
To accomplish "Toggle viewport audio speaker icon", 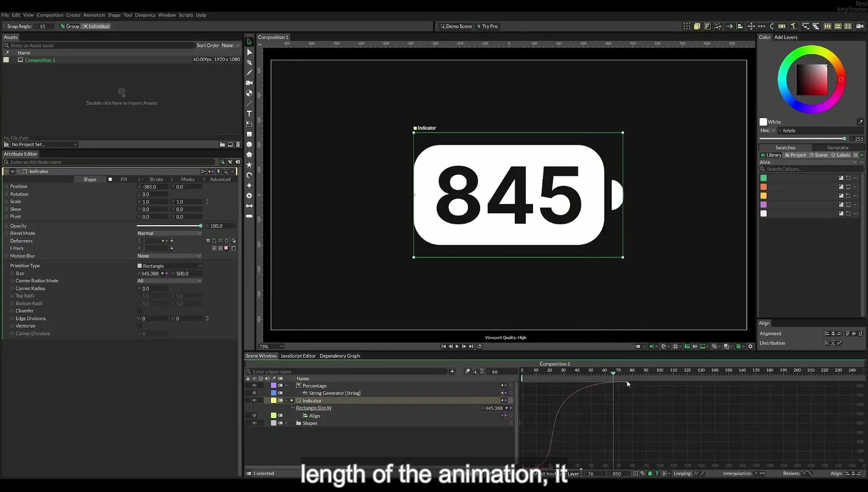I will [651, 347].
